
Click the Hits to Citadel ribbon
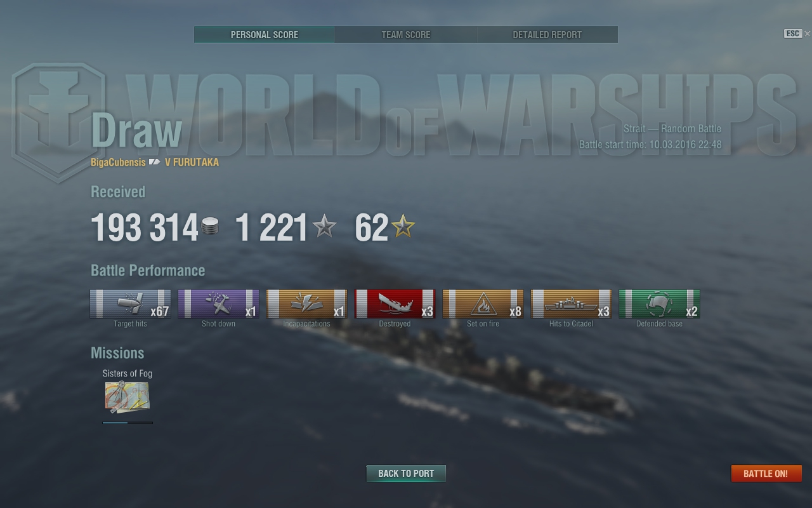(x=571, y=304)
